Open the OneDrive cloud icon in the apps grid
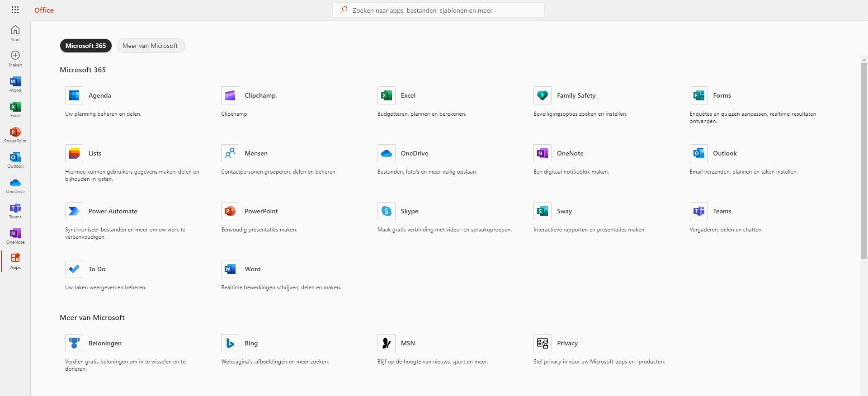 [x=387, y=153]
